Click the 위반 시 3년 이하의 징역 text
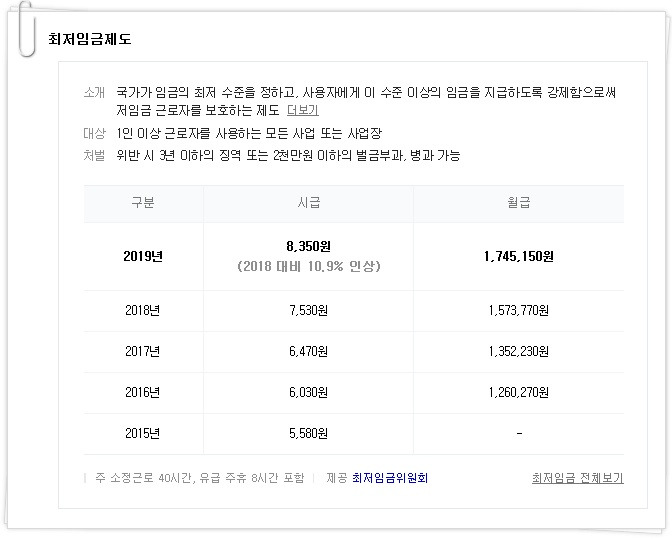The image size is (672, 539). 179,155
